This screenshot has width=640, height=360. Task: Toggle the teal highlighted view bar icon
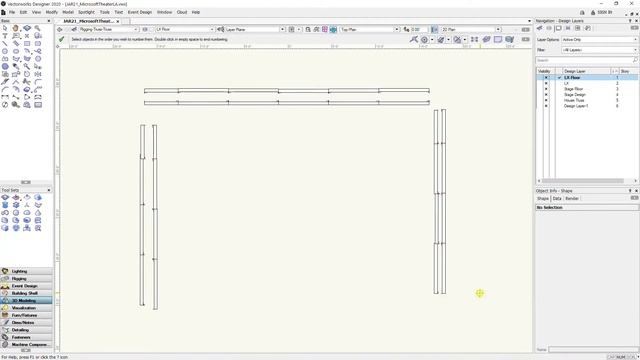pos(333,29)
